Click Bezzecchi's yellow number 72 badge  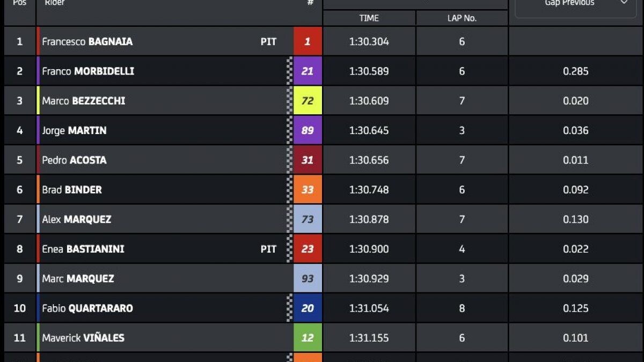coord(308,101)
